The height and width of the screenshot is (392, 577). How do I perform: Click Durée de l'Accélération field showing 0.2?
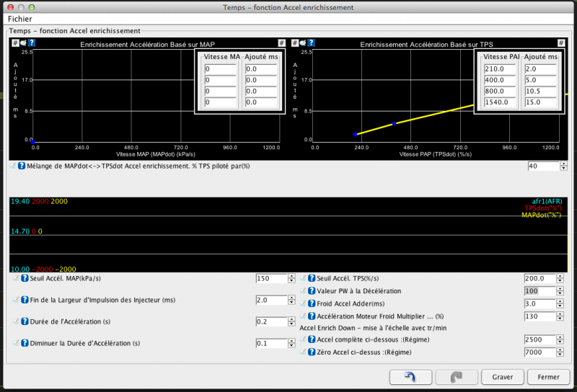(272, 322)
